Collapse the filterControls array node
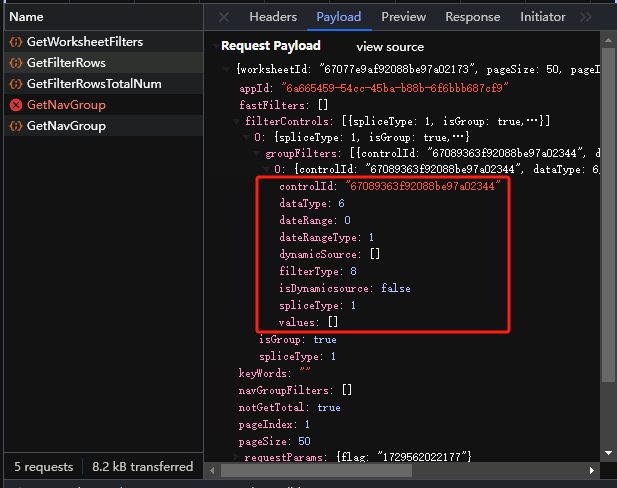 click(x=239, y=121)
